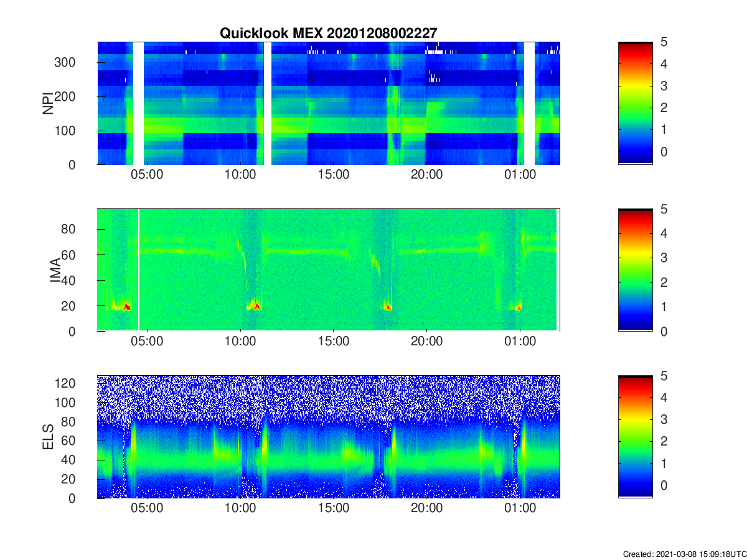
Task: Select the IMA spectrogram plot
Action: (329, 270)
